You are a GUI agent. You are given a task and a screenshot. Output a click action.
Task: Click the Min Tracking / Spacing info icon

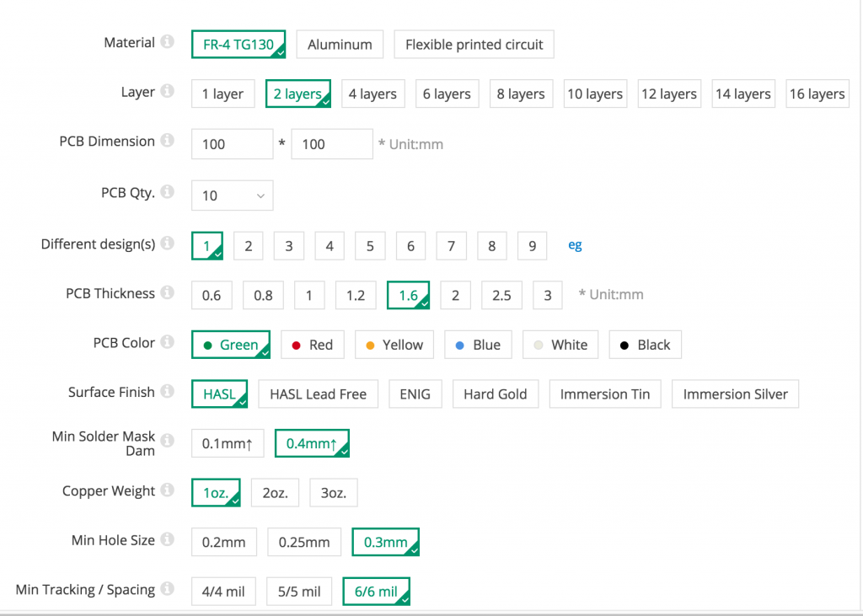(168, 589)
